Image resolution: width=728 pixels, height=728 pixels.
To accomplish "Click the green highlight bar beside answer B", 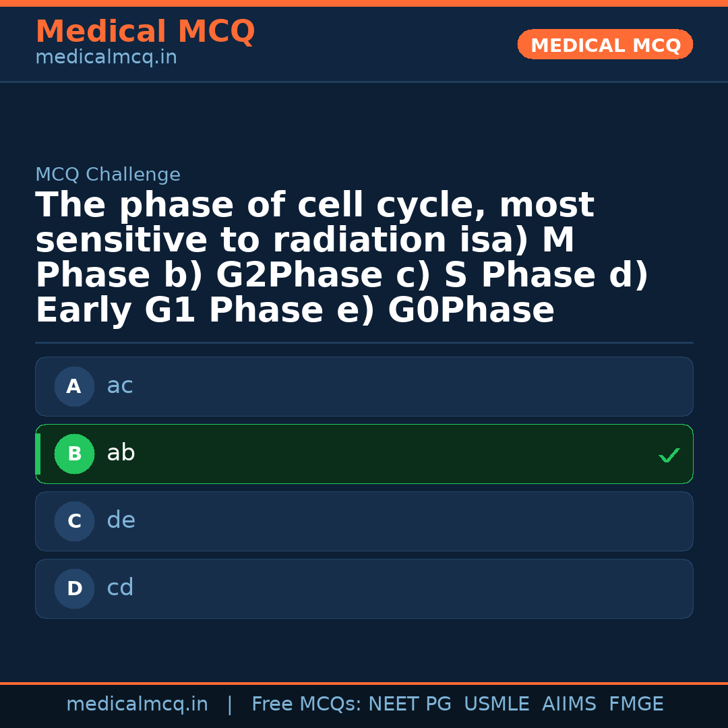I will coord(38,454).
